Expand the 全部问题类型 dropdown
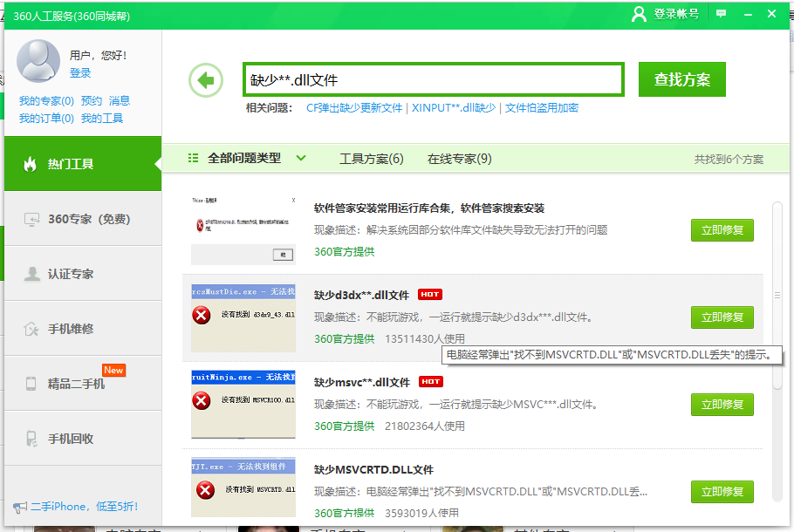 [301, 158]
